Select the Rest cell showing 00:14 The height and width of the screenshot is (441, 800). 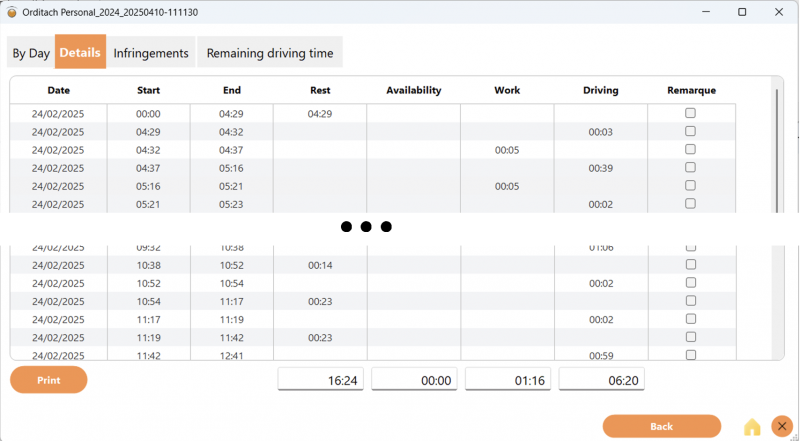[x=320, y=265]
